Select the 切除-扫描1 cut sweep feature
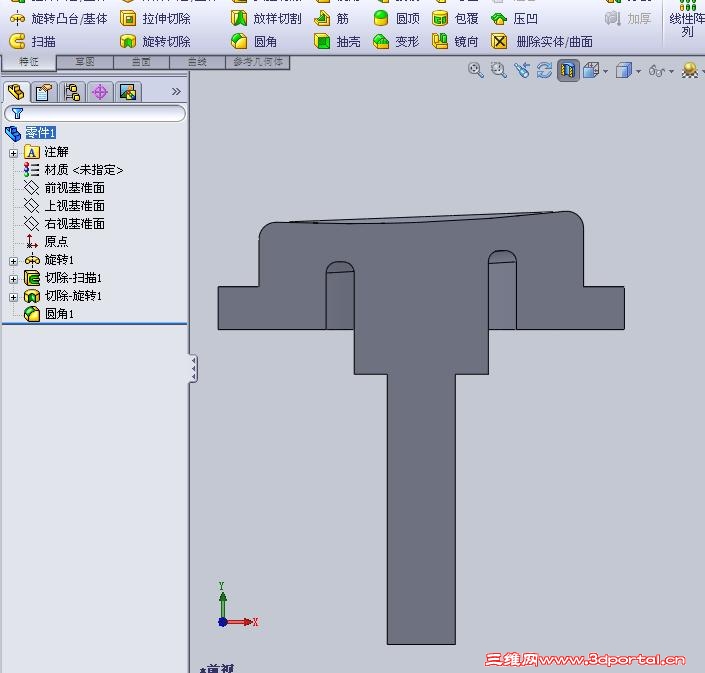Screen dimensions: 705x673 pos(63,278)
